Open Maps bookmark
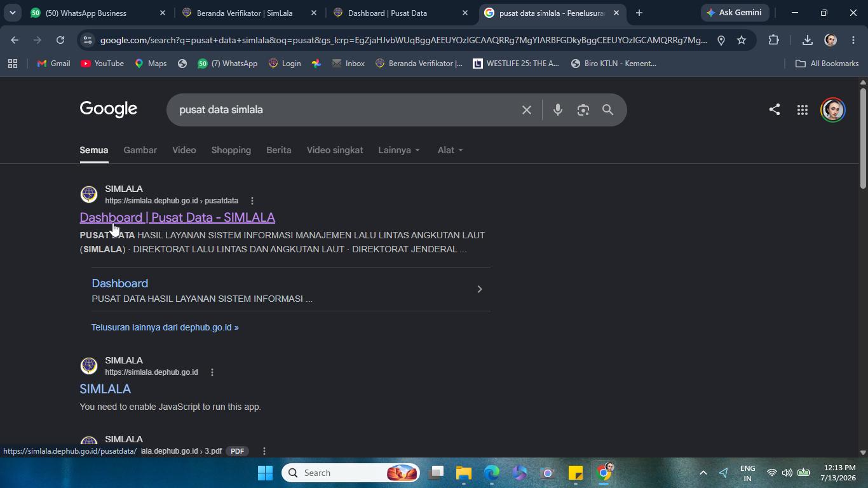868x488 pixels. (151, 64)
